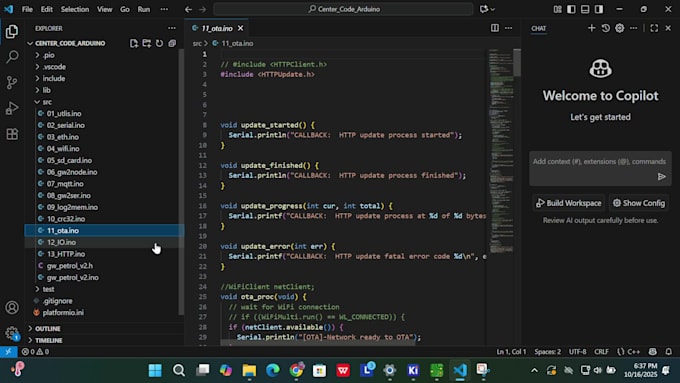Change CRLF line ending setting
The image size is (680, 383).
602,351
